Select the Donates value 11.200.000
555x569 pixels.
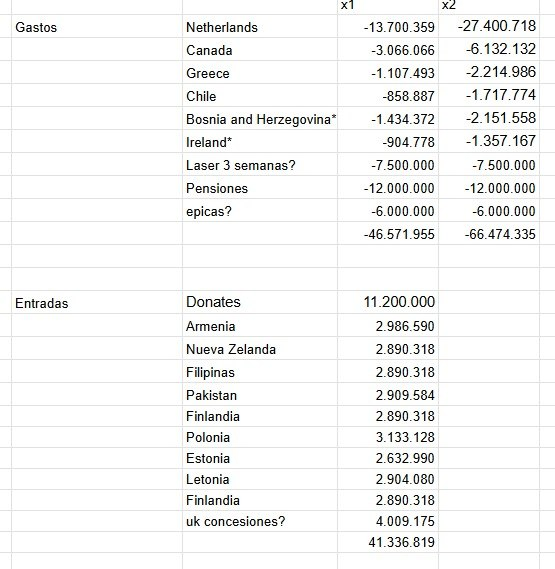(388, 302)
